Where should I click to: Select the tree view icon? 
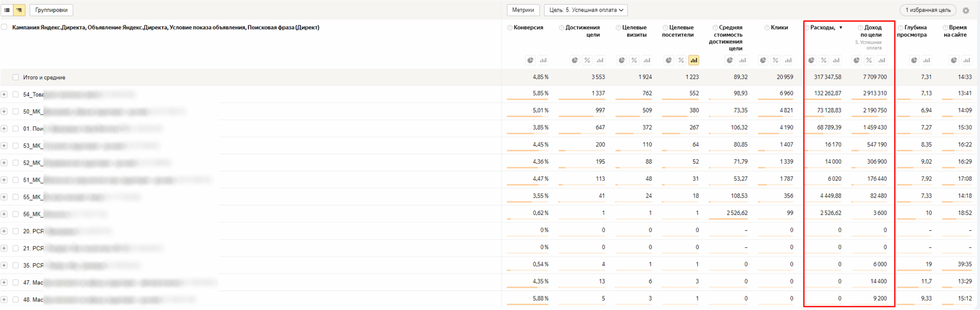click(x=19, y=10)
